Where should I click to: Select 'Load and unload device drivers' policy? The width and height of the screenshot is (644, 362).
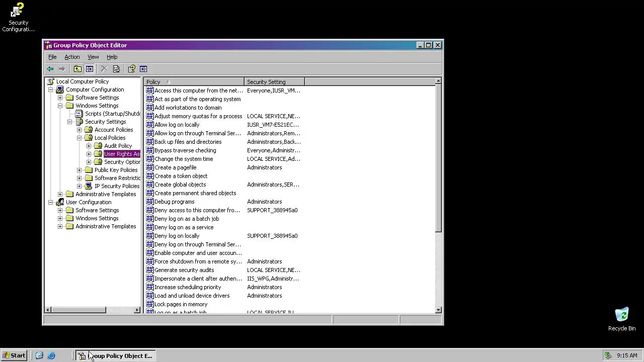coord(192,296)
